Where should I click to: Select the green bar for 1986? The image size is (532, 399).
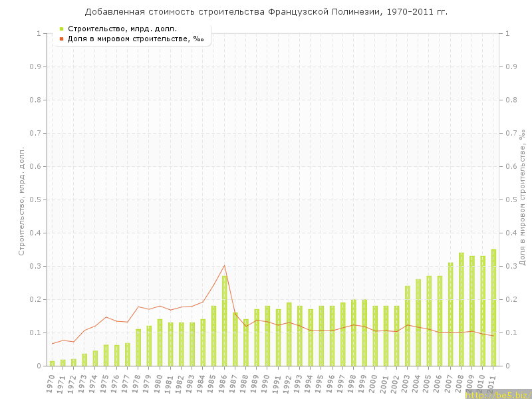click(224, 321)
